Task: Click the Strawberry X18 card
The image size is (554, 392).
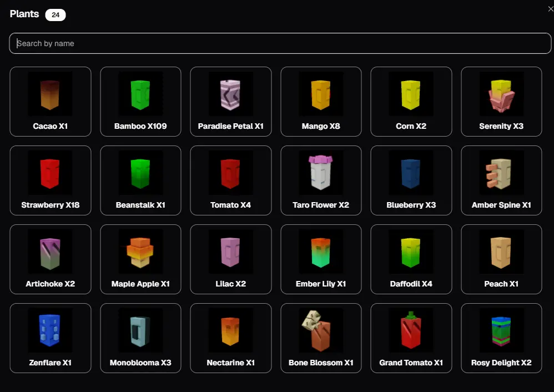Action: (50, 180)
